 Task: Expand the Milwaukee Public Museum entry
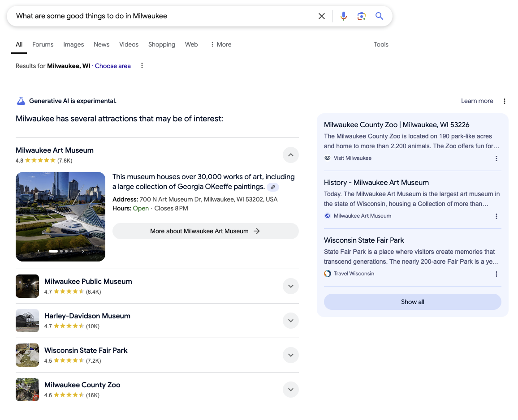(x=290, y=286)
